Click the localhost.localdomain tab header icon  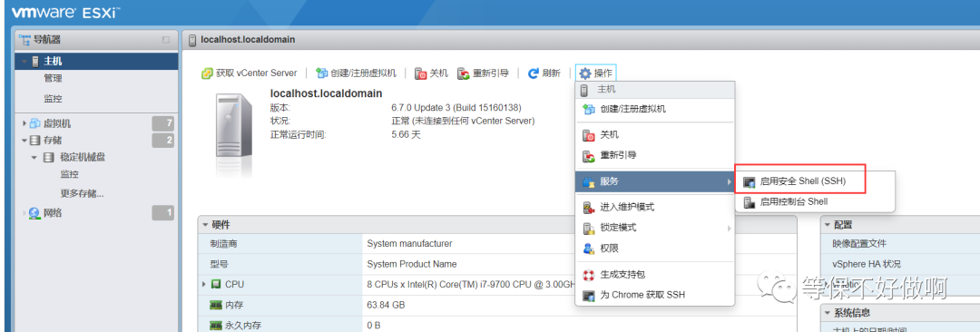point(193,40)
